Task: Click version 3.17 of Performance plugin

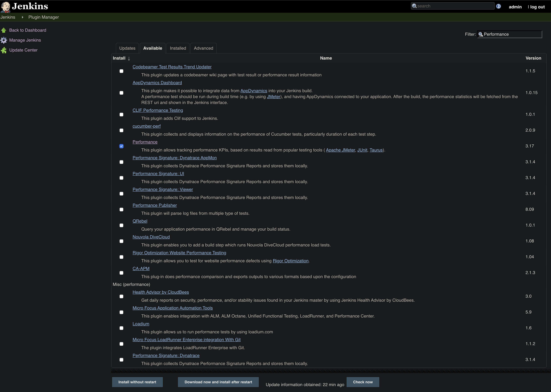Action: click(x=530, y=146)
